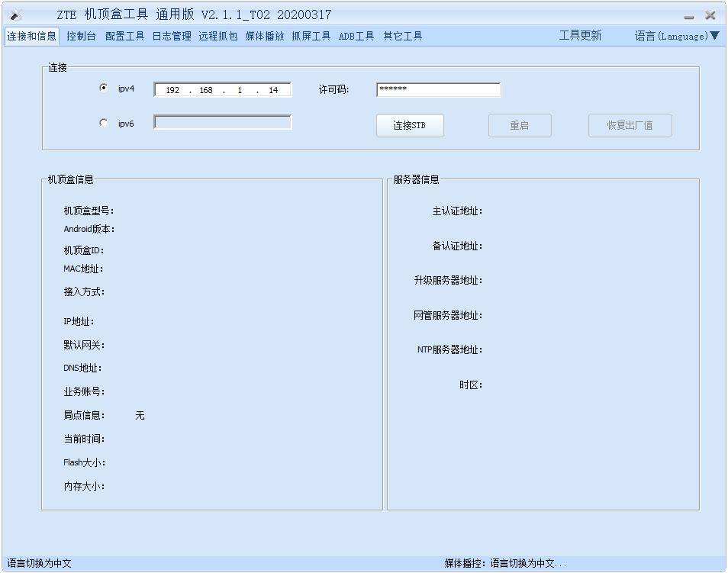Click the 192 octet of the IP field
Screen dimensions: 728x573
point(172,90)
